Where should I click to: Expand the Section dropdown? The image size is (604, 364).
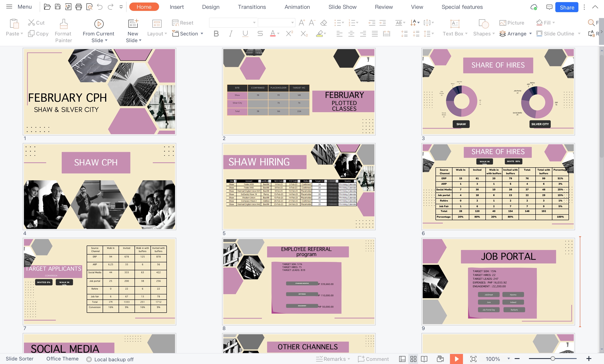tap(202, 34)
